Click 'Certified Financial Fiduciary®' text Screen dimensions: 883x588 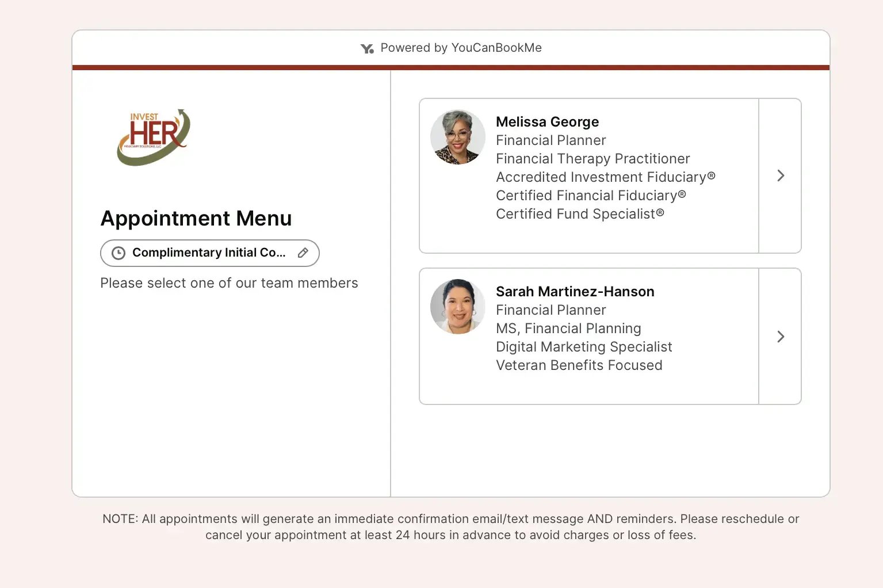[591, 196]
